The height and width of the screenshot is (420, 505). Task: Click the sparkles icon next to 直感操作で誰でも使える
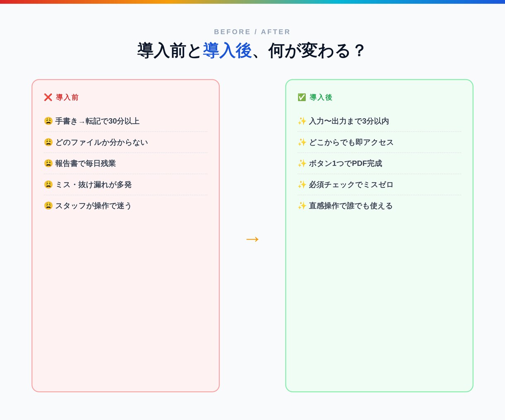point(302,205)
